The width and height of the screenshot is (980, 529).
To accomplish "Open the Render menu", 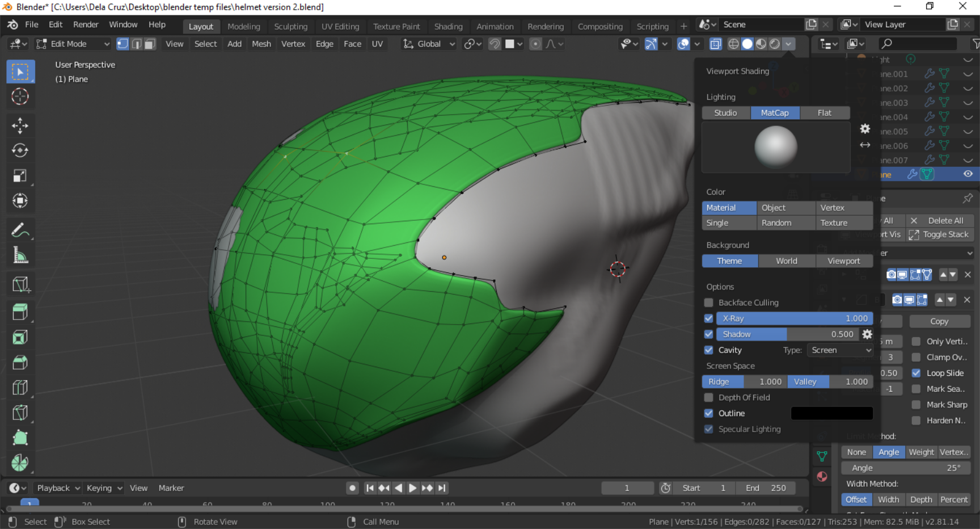I will pyautogui.click(x=86, y=24).
